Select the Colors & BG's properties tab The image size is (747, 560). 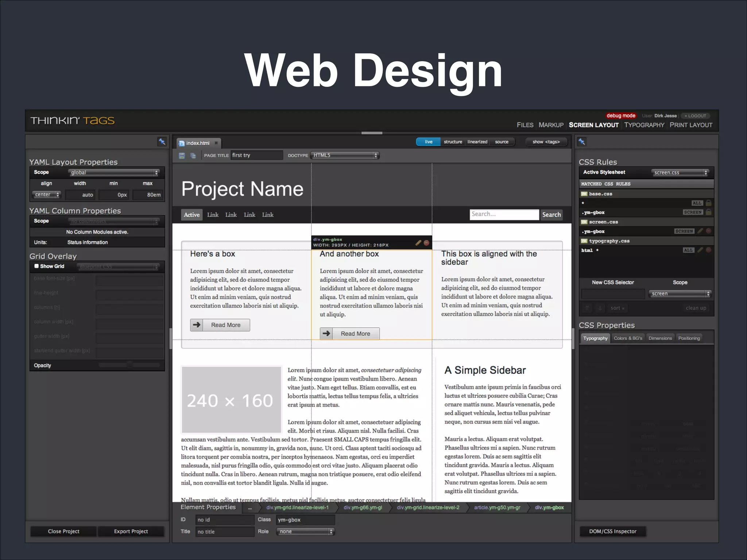(x=628, y=338)
